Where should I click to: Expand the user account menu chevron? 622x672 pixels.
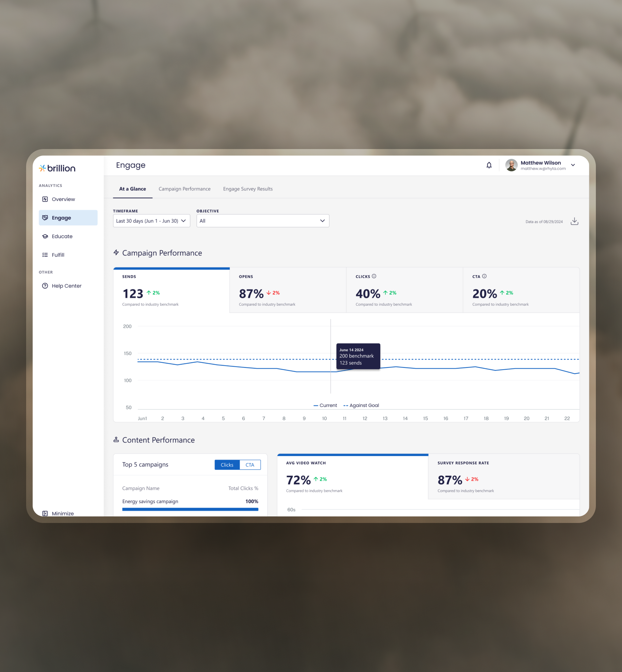coord(573,165)
